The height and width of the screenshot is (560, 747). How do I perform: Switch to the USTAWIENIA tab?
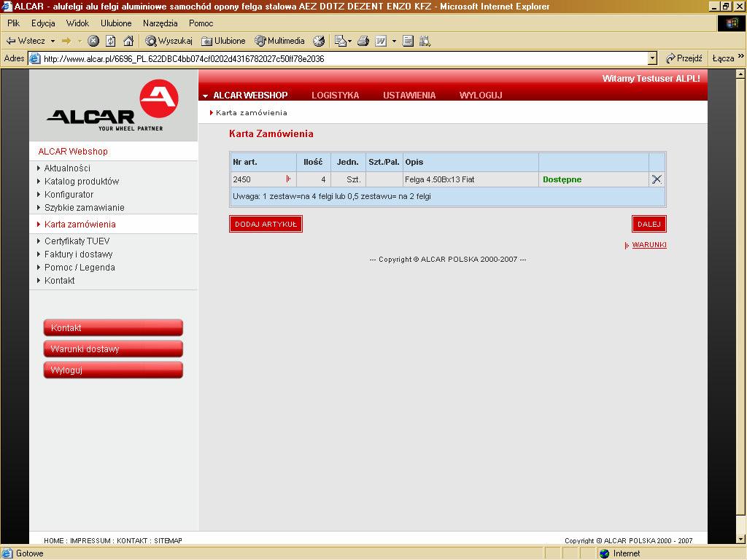[409, 96]
